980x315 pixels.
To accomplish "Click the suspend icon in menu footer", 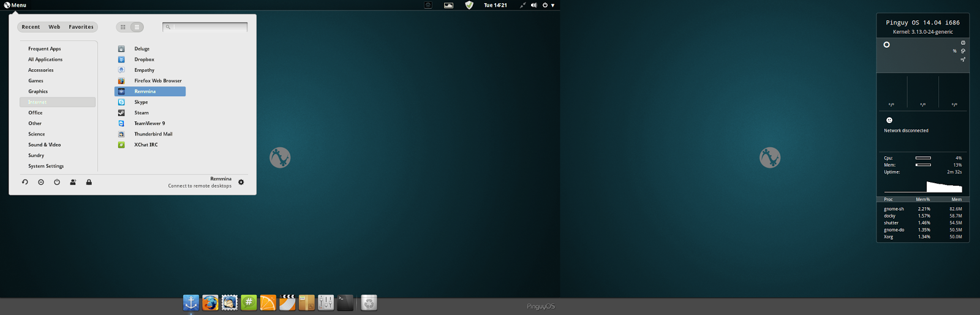I will click(41, 182).
